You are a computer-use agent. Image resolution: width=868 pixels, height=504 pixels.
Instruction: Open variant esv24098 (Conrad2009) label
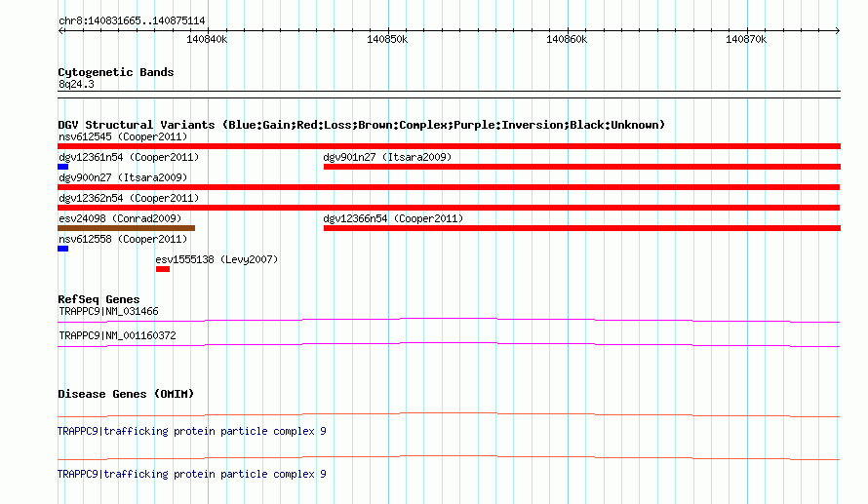tap(120, 218)
